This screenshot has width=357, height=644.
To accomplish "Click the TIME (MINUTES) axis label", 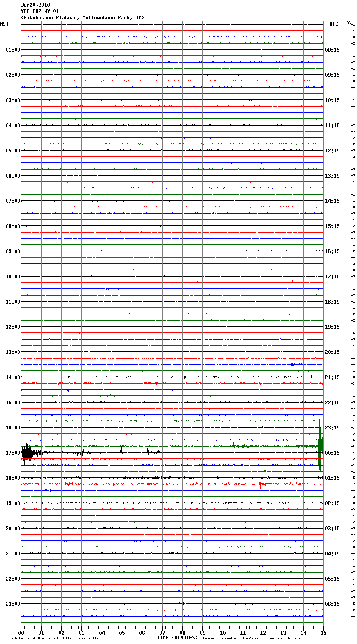I will [177, 638].
